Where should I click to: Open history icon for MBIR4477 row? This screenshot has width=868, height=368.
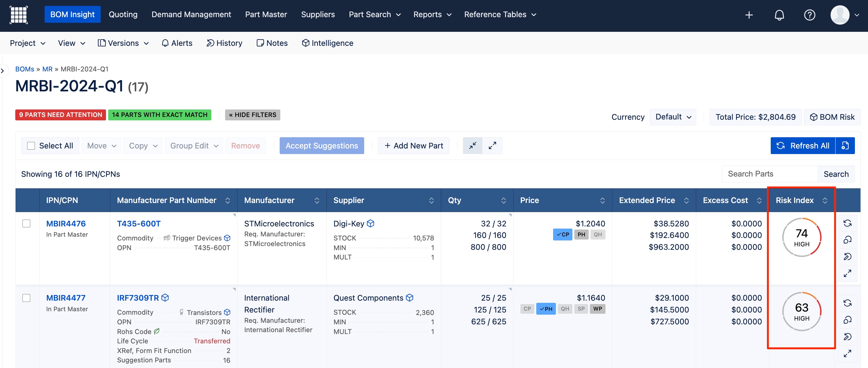coord(847,337)
